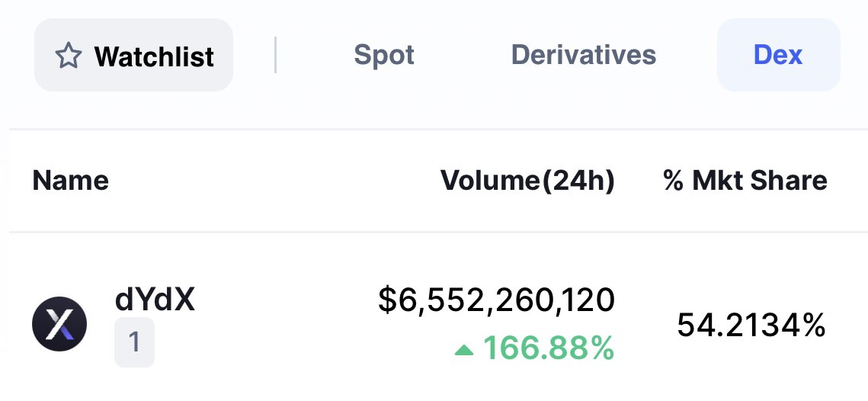Click the line below the column headers
Image resolution: width=868 pixels, height=401 pixels.
pyautogui.click(x=438, y=232)
